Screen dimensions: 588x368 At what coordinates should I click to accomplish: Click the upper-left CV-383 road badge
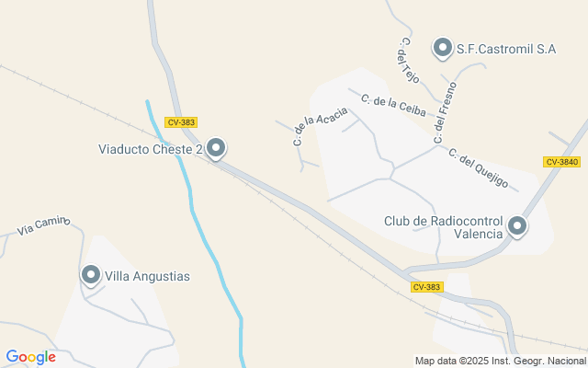[181, 122]
